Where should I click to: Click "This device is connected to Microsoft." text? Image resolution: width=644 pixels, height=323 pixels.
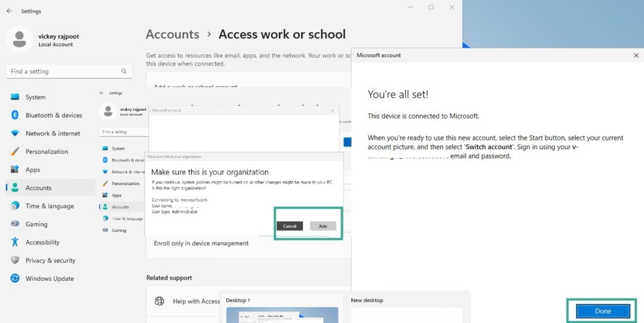(x=423, y=116)
